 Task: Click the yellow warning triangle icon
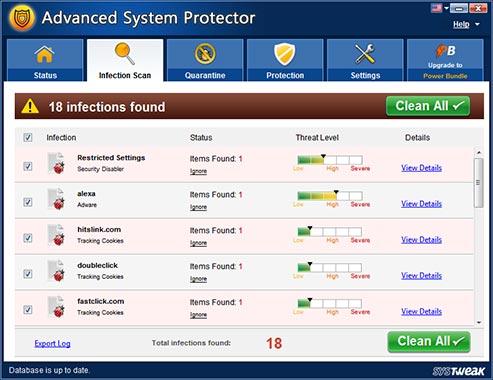(x=30, y=106)
